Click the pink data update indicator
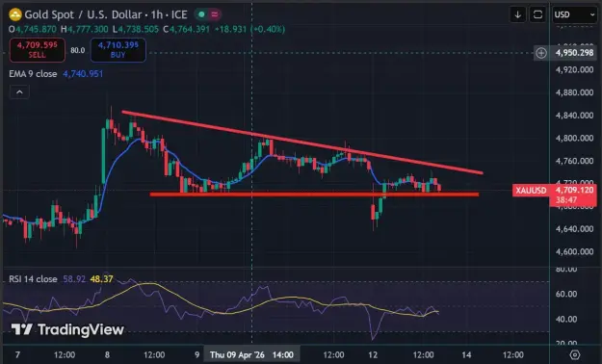 (x=215, y=14)
